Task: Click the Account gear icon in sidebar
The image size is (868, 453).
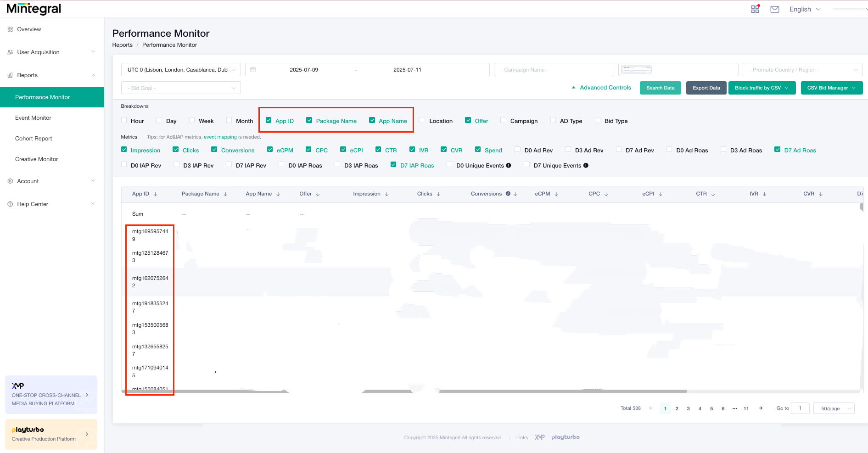Action: point(10,181)
